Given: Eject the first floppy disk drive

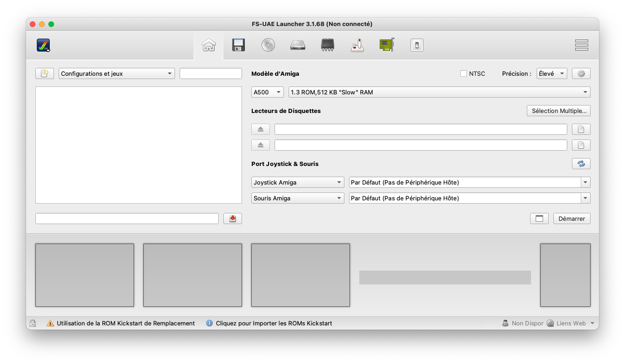Looking at the screenshot, I should coord(261,129).
